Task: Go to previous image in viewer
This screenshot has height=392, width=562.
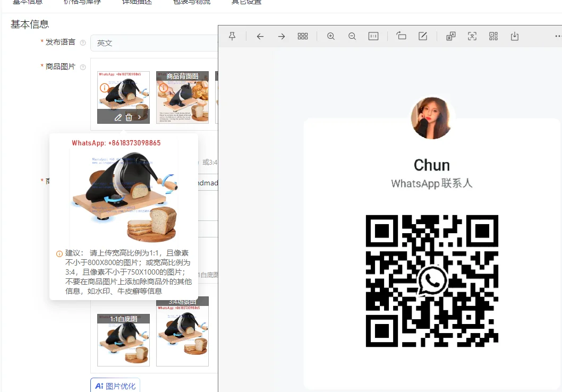Action: (x=260, y=36)
